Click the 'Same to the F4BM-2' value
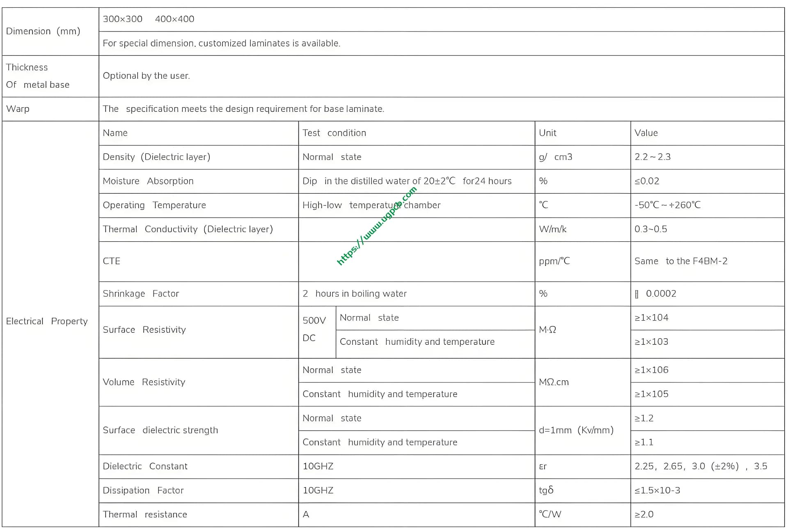The width and height of the screenshot is (788, 532). [x=681, y=261]
